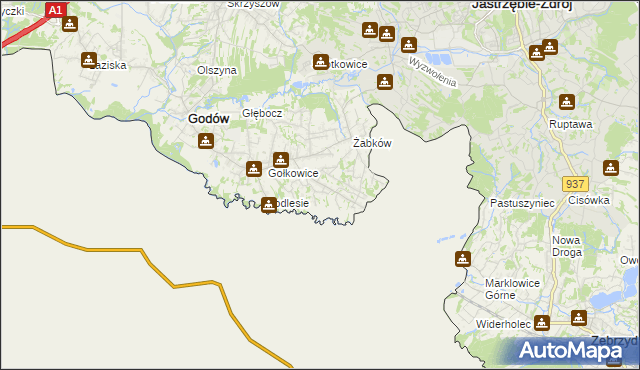Select the Pastuszyniec place label
Image resolution: width=640 pixels, height=370 pixels.
[522, 203]
